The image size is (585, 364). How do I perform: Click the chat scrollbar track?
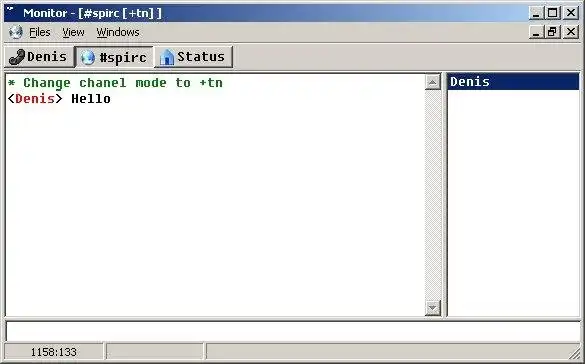point(433,195)
